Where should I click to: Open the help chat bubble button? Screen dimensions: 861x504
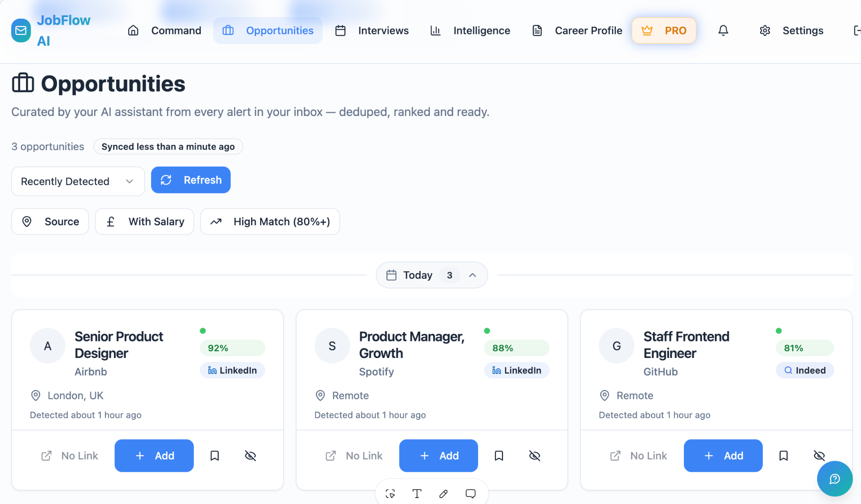pos(835,479)
